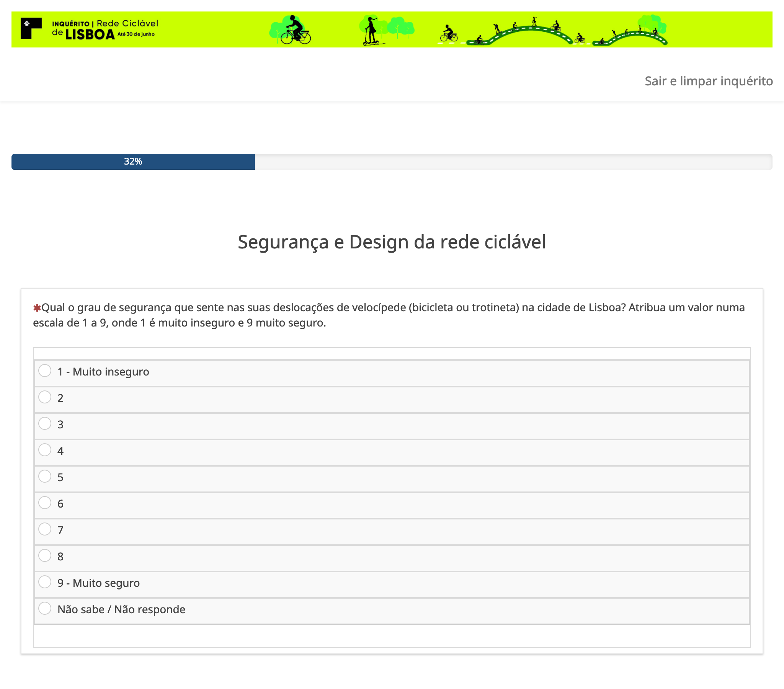Click the 32% progress bar
This screenshot has width=784, height=689.
(392, 162)
